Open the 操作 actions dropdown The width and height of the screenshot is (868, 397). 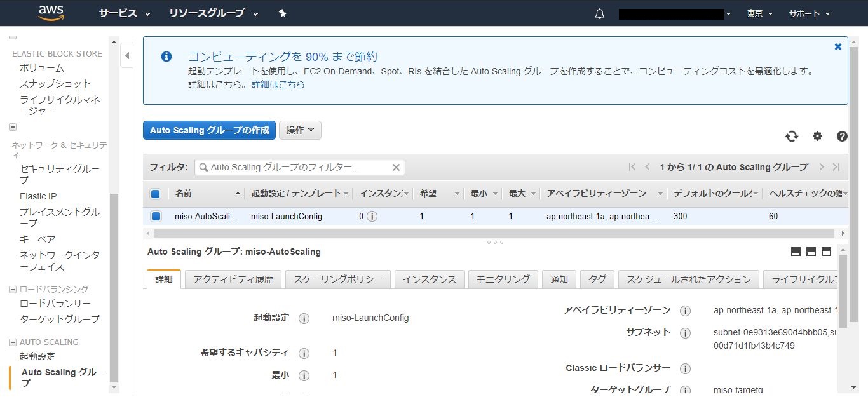[300, 130]
